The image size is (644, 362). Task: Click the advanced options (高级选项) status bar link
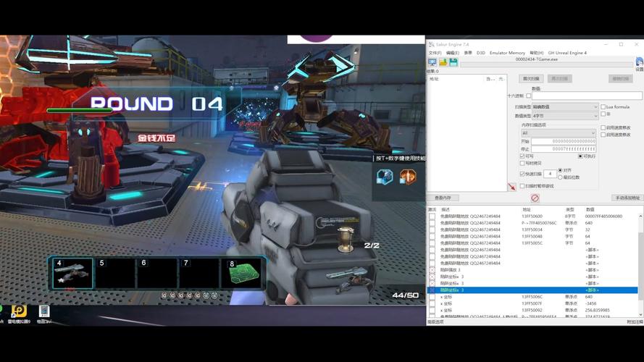[x=435, y=322]
